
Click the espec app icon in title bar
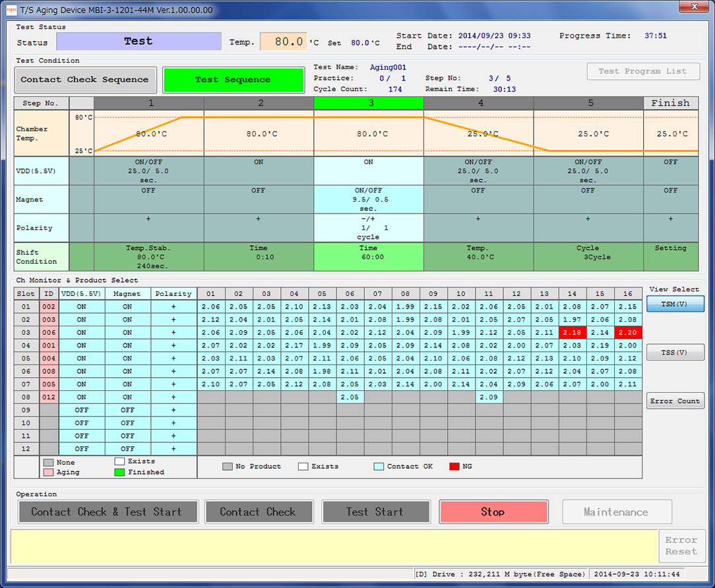[x=11, y=10]
